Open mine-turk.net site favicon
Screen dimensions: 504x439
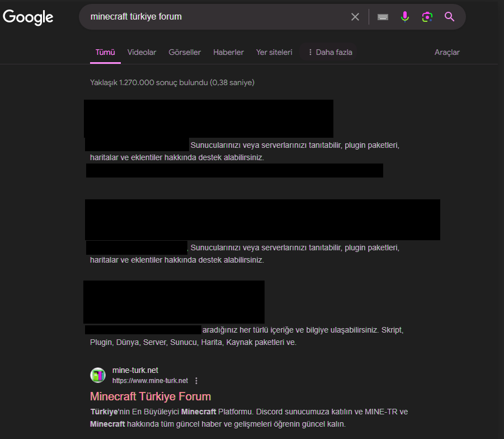click(x=98, y=375)
